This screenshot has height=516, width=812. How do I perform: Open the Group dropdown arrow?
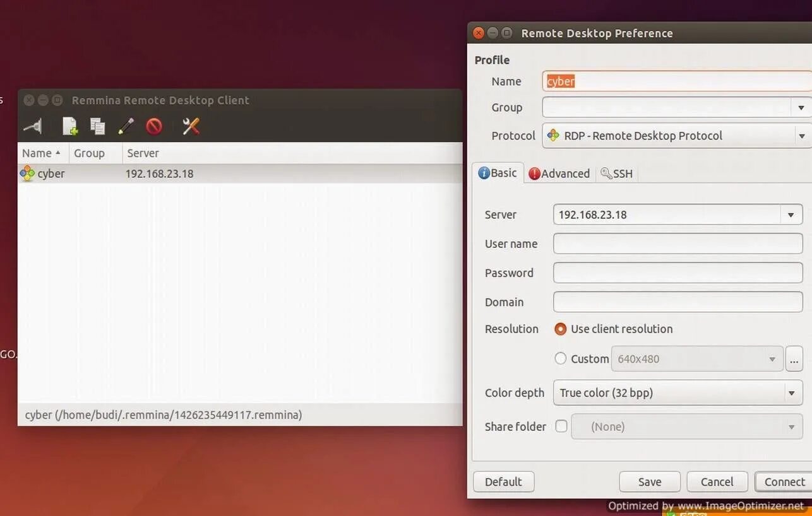[801, 107]
